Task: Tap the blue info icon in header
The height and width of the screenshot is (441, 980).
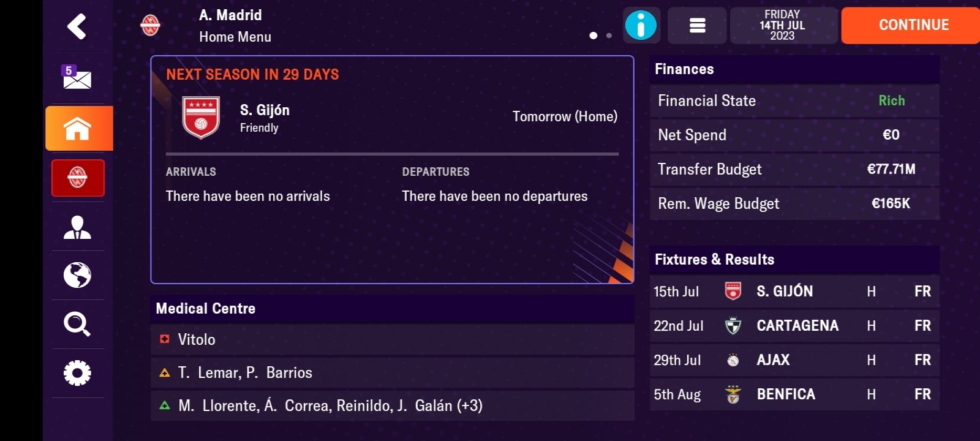Action: (x=641, y=25)
